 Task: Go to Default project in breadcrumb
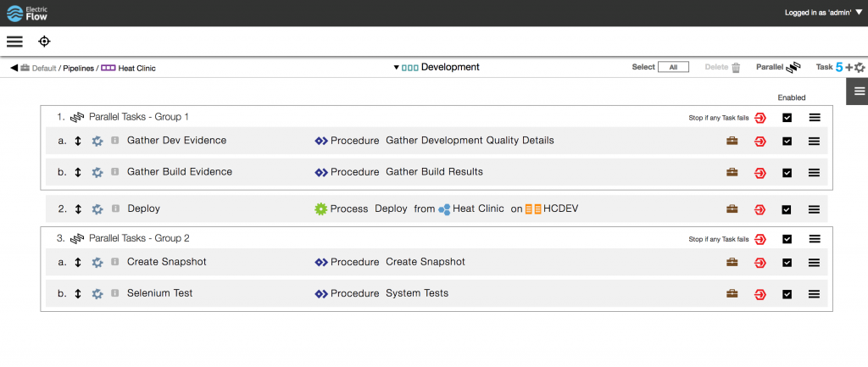point(44,69)
